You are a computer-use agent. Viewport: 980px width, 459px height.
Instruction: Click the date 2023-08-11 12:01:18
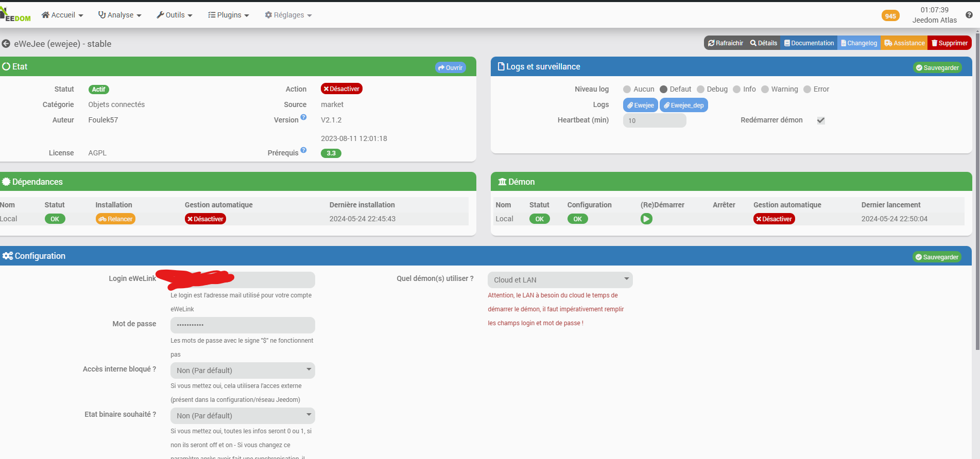(354, 138)
